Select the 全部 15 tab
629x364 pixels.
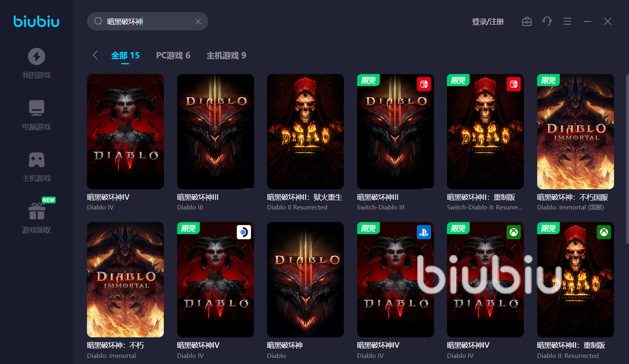[125, 55]
